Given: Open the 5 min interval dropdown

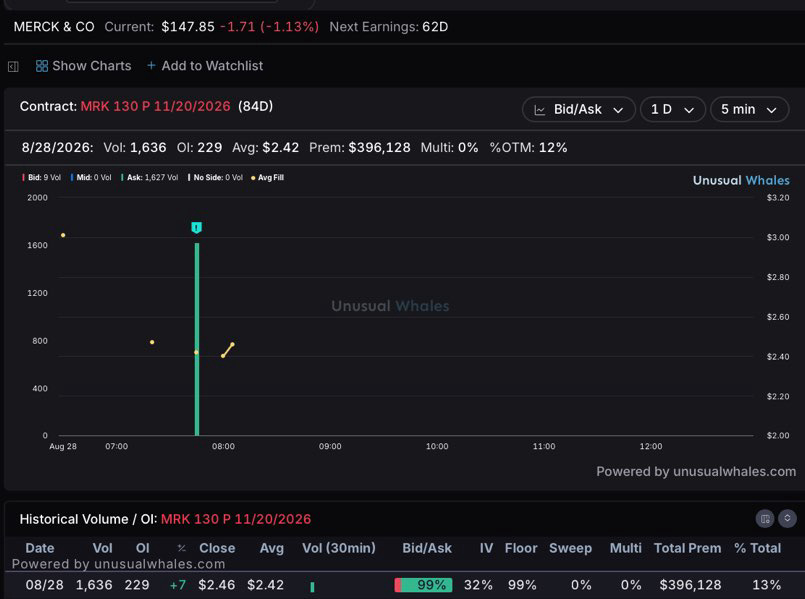Looking at the screenshot, I should coord(749,109).
